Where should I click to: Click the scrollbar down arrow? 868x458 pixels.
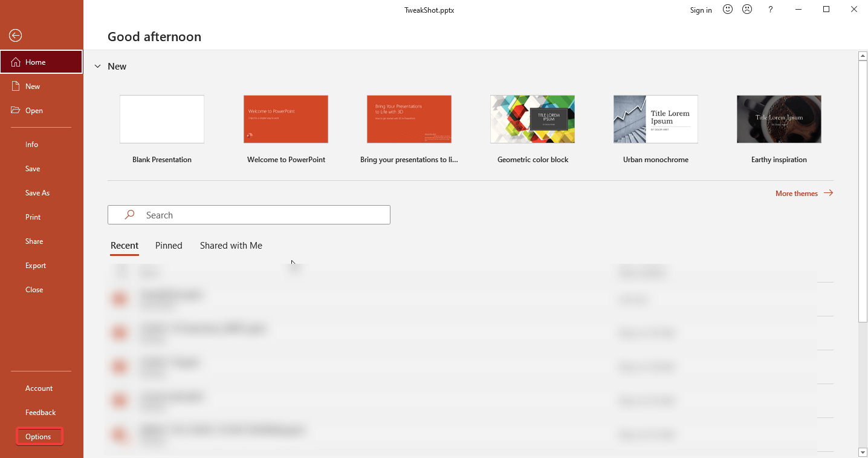(863, 452)
